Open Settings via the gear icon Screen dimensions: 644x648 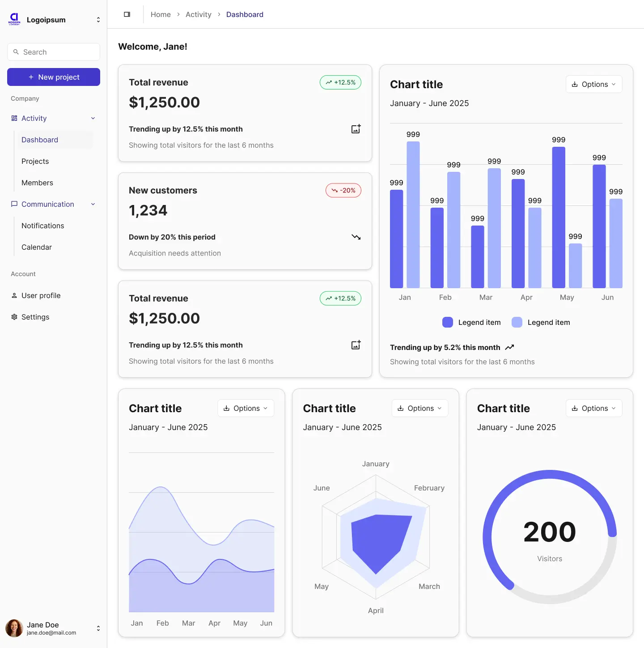13,316
